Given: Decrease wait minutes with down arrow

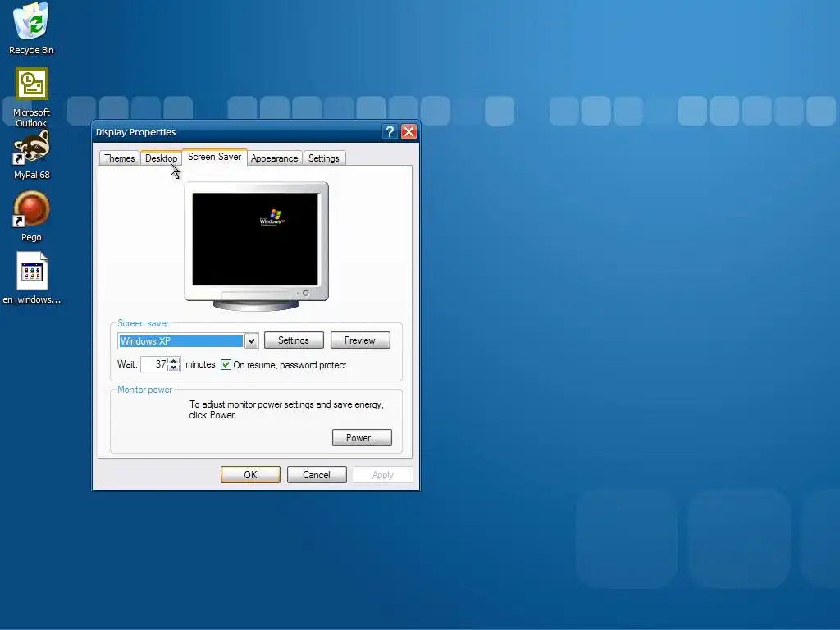Looking at the screenshot, I should pyautogui.click(x=174, y=367).
